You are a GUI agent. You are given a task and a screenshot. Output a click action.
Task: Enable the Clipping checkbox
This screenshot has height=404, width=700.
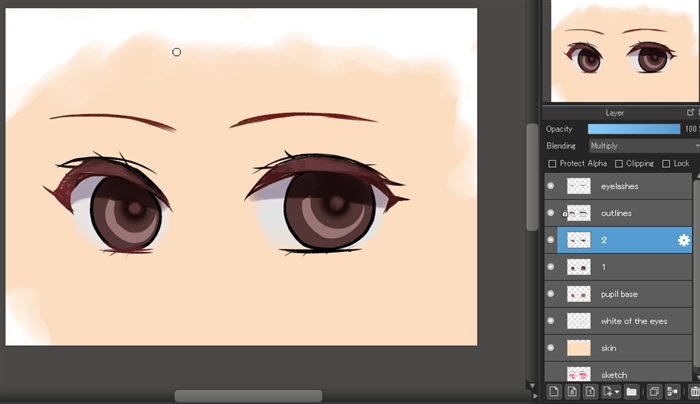619,164
